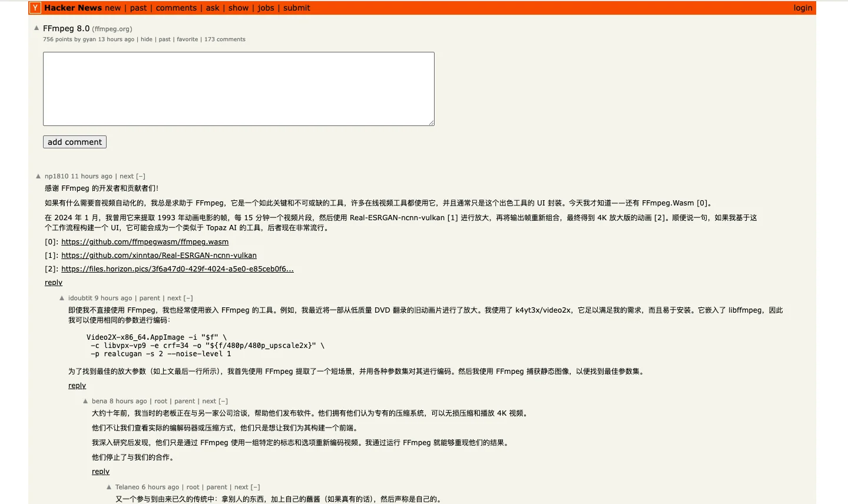Upvote bena's comment
This screenshot has height=504, width=848.
click(85, 401)
